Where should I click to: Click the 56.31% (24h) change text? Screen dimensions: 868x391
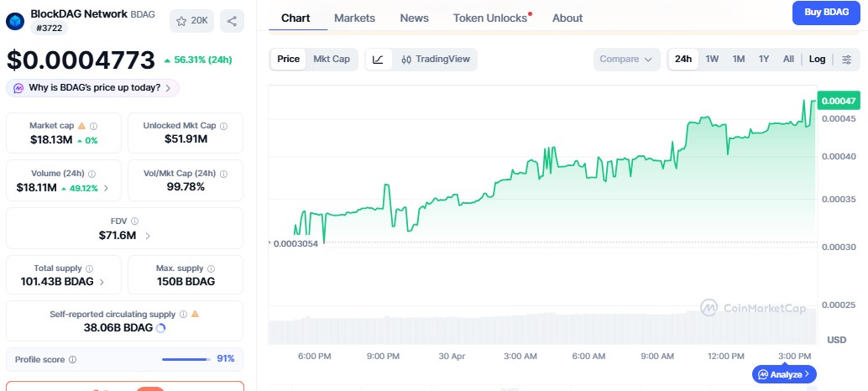tap(202, 60)
